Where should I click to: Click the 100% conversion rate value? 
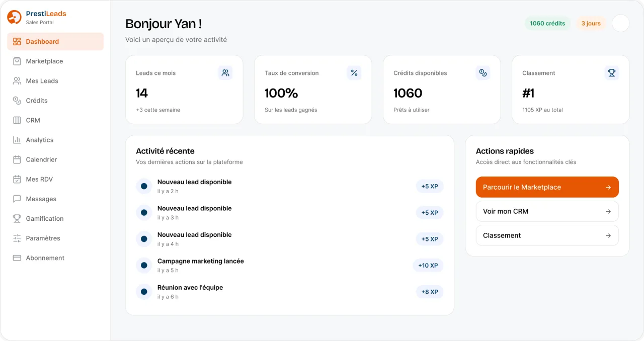(281, 93)
